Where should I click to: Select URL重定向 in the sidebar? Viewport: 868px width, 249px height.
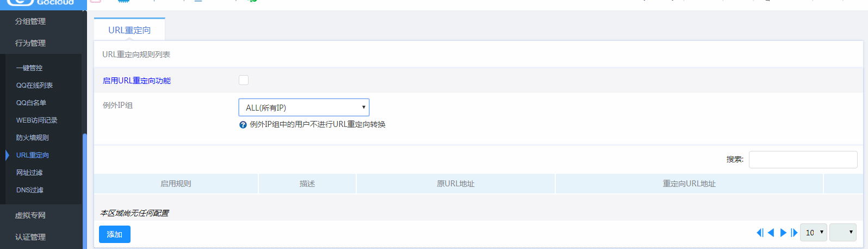pyautogui.click(x=33, y=155)
